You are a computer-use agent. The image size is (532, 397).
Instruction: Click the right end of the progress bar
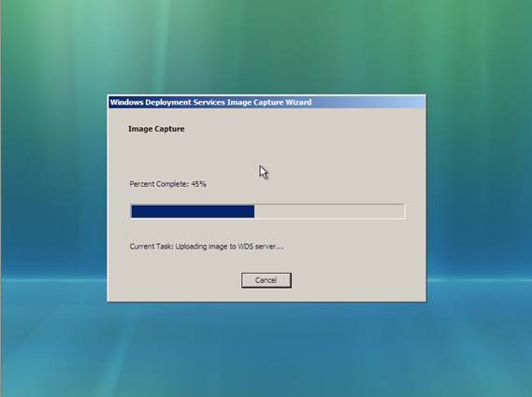click(x=402, y=211)
